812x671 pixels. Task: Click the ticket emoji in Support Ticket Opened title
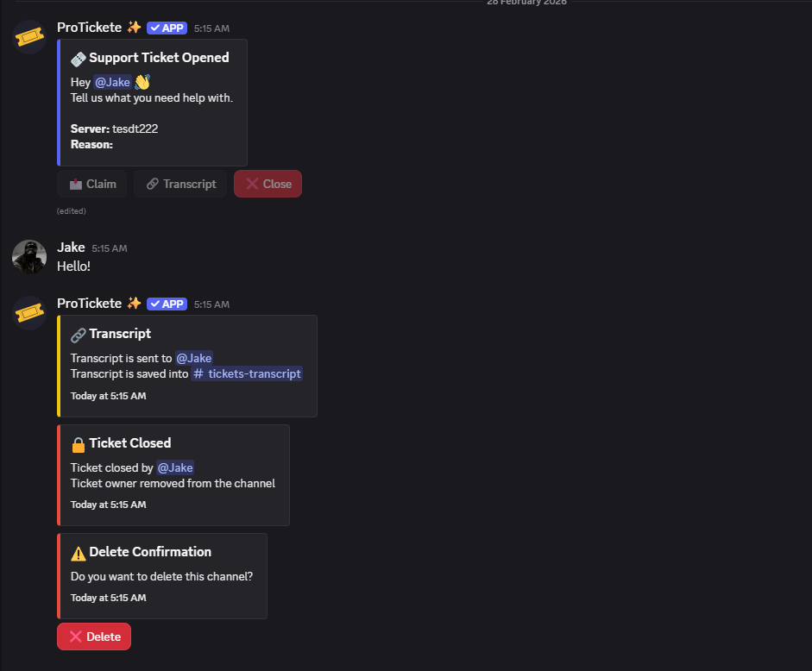[78, 58]
